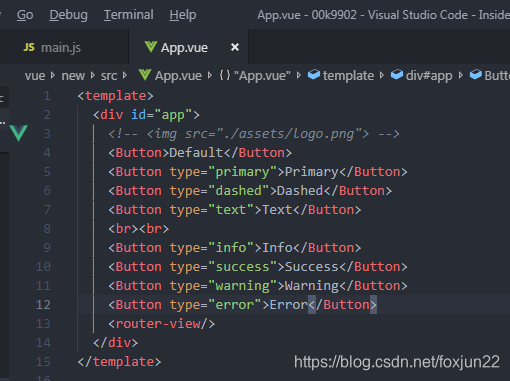
Task: Open the Terminal menu
Action: pos(129,15)
